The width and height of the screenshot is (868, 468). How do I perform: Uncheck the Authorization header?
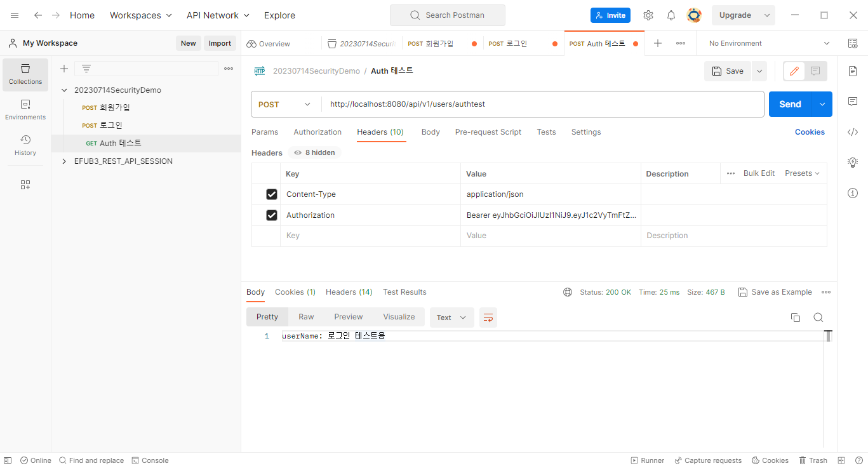pos(272,215)
